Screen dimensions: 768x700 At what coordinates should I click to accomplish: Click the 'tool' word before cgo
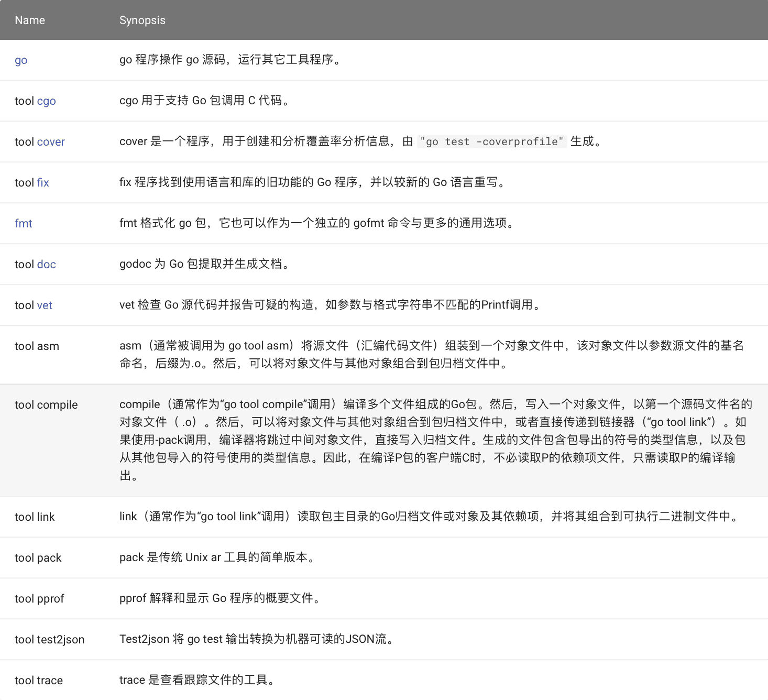(x=24, y=101)
